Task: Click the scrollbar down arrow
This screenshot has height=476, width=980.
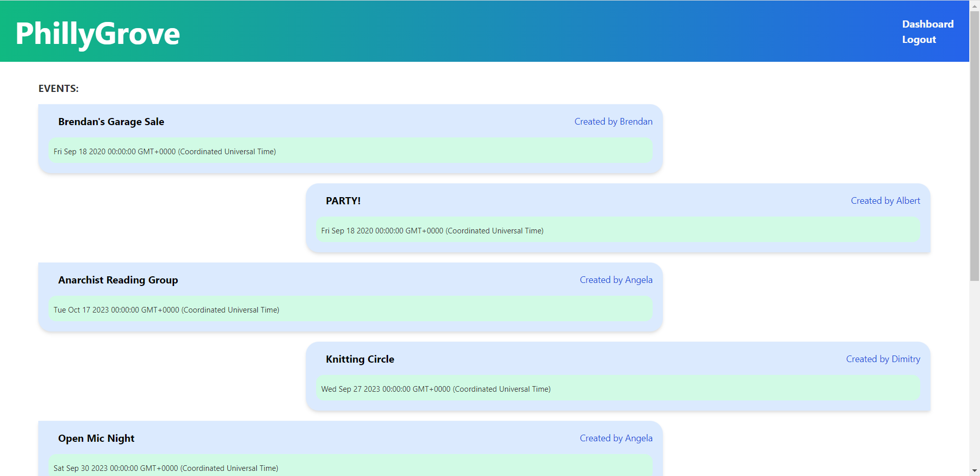Action: click(x=974, y=470)
